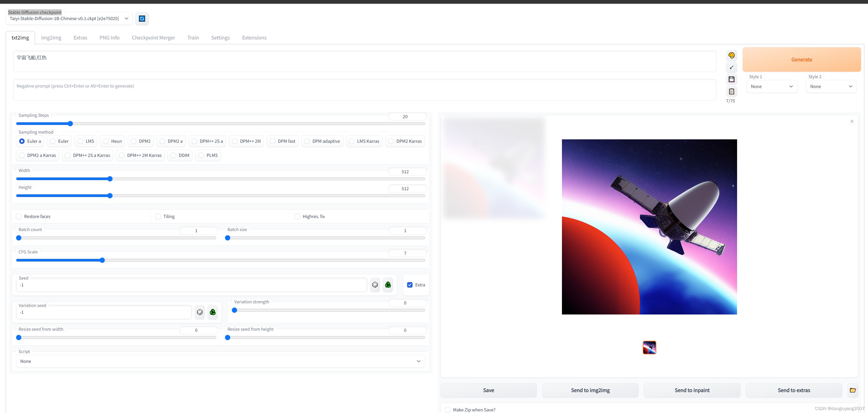The height and width of the screenshot is (413, 868).
Task: Click the clipboard apply styles icon
Action: 731,91
